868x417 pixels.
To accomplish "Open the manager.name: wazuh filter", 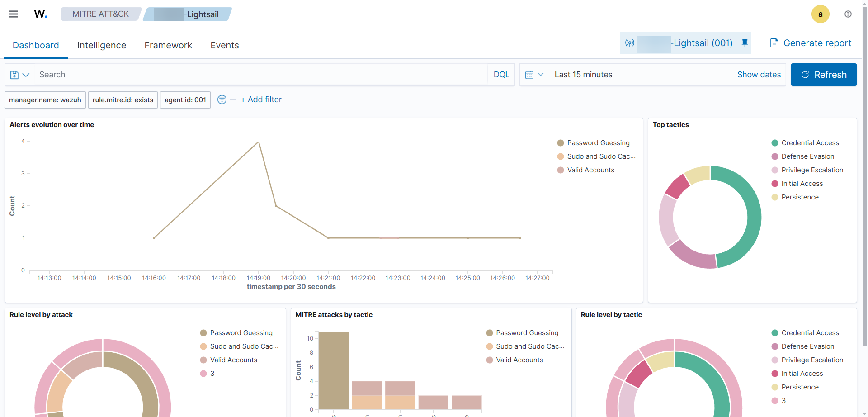I will pos(45,100).
